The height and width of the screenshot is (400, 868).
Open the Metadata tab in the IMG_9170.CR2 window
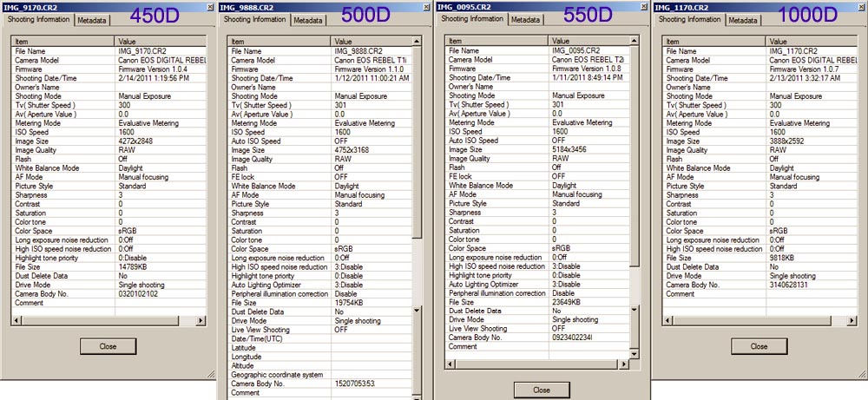coord(92,21)
